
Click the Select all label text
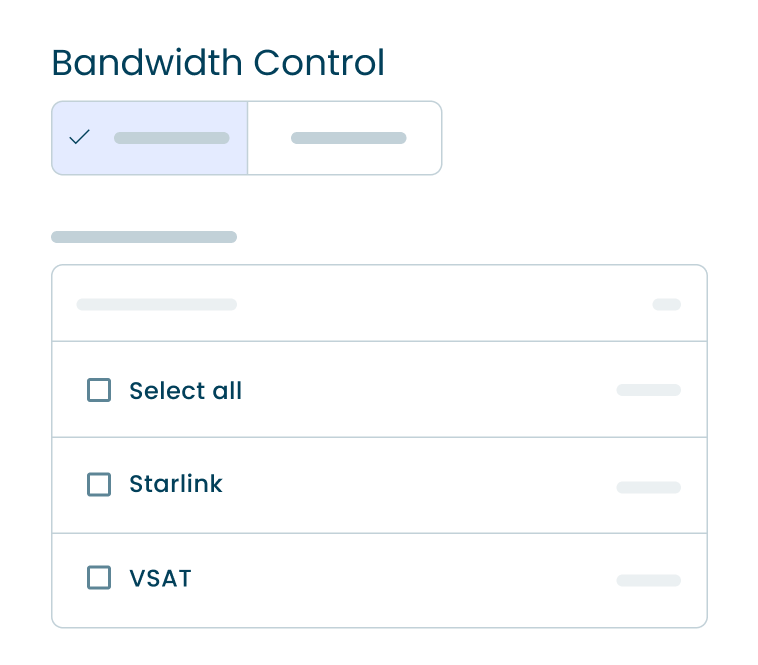click(x=186, y=390)
